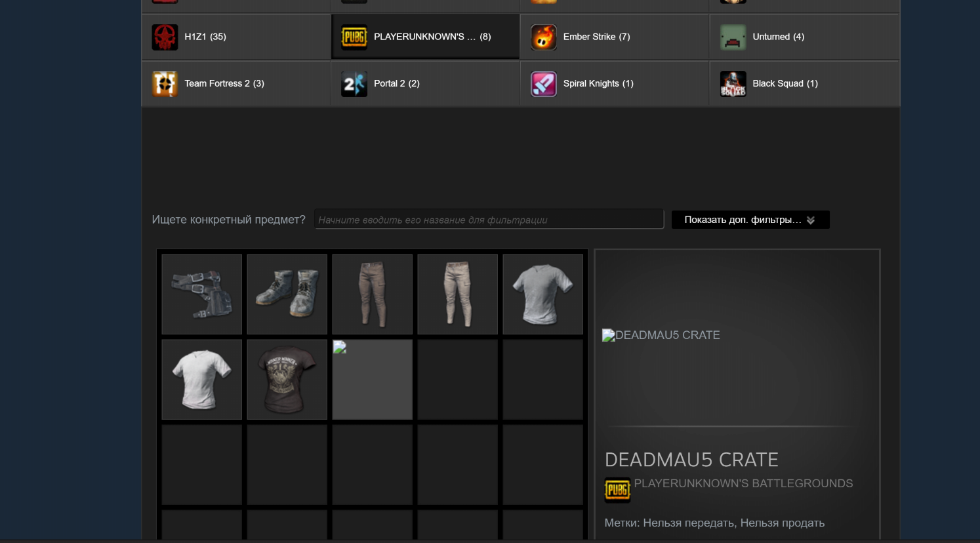Select the blue combat boots item
This screenshot has height=543, width=980.
pos(287,294)
